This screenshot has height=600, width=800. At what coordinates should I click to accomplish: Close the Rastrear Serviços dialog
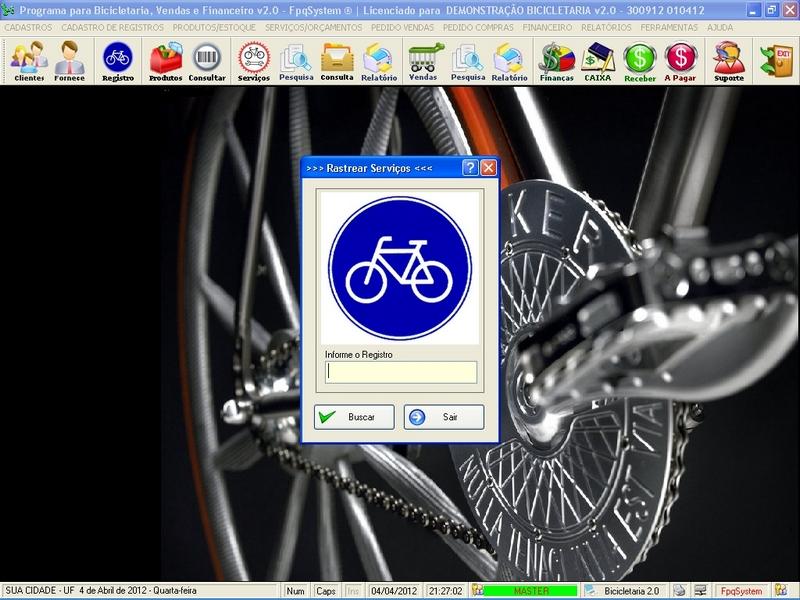(488, 168)
